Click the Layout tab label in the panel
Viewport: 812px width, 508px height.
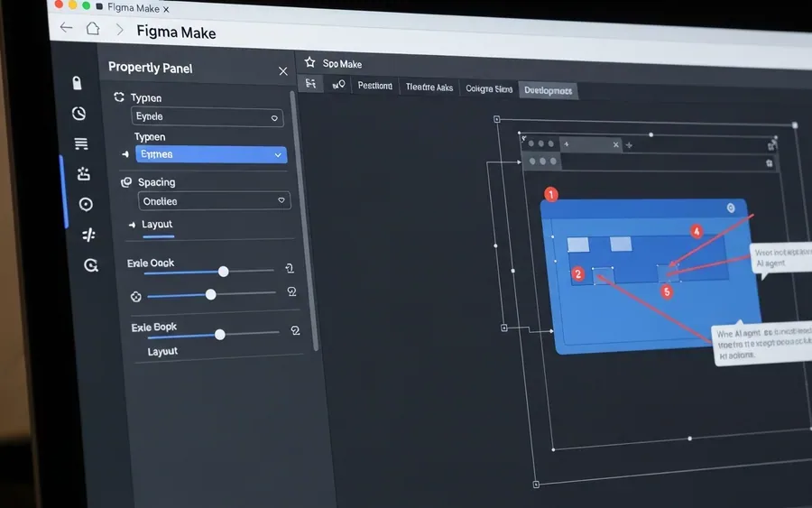157,225
